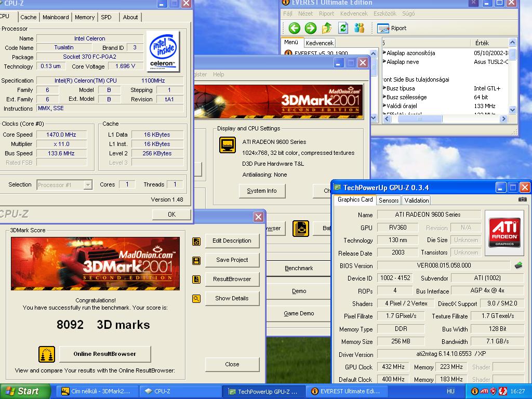Viewport: 532px width, 399px height.
Task: Select the Alaplap neve row in EVEREST
Action: [445, 62]
